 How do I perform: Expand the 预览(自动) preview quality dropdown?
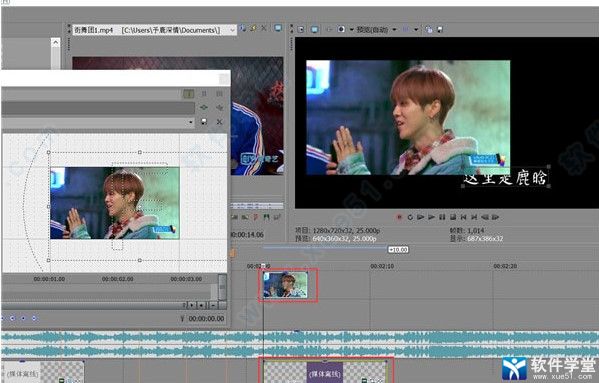(394, 29)
